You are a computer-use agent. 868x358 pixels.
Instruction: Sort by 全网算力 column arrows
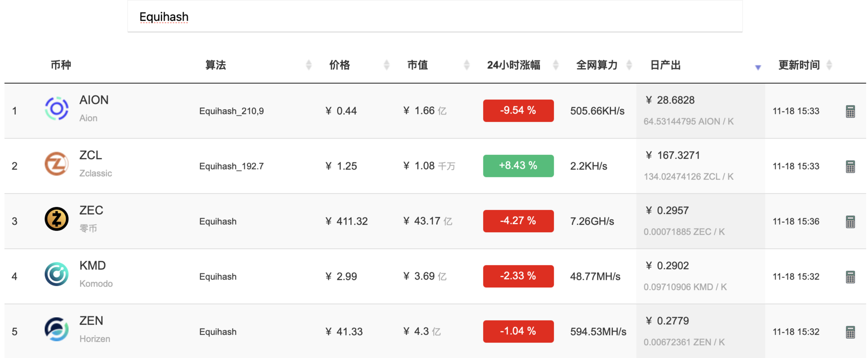pyautogui.click(x=629, y=65)
